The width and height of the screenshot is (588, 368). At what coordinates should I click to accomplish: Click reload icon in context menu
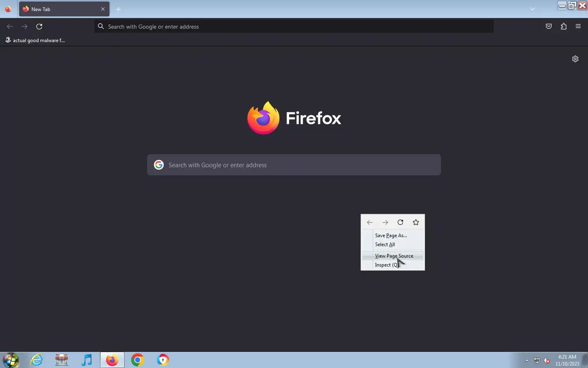coord(401,222)
